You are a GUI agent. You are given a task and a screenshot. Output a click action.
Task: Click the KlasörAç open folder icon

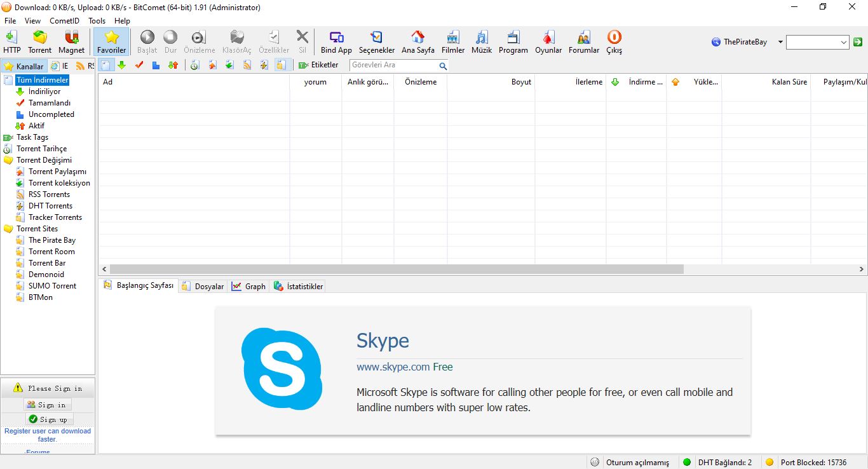tap(236, 41)
